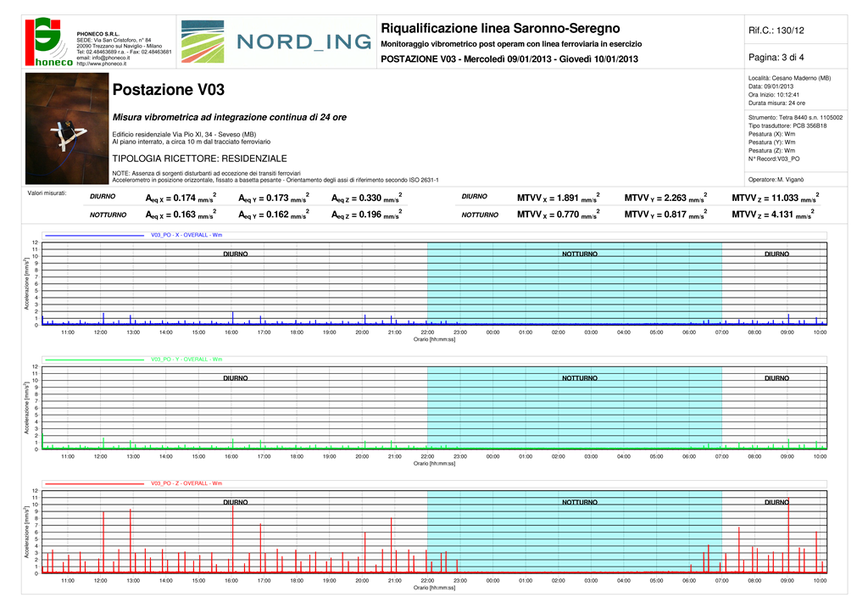868x614 pixels.
Task: Select the value "Aeq Z = 0.330"
Action: point(367,198)
